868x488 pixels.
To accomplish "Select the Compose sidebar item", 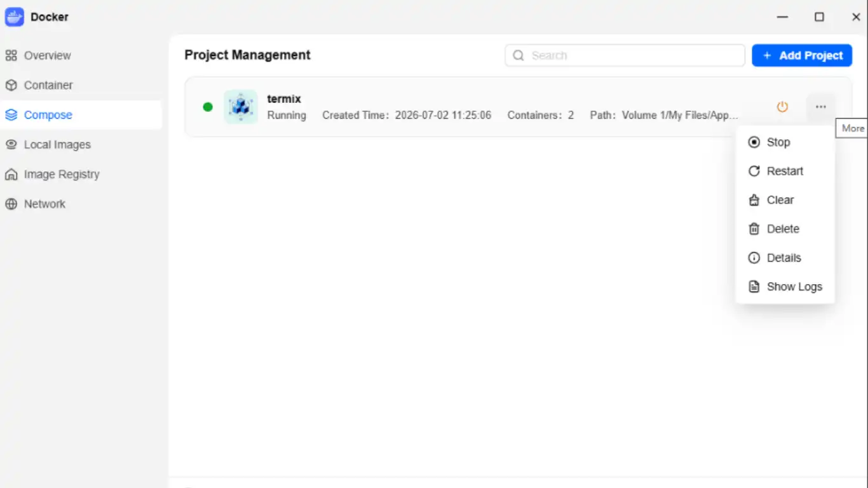I will pyautogui.click(x=81, y=115).
